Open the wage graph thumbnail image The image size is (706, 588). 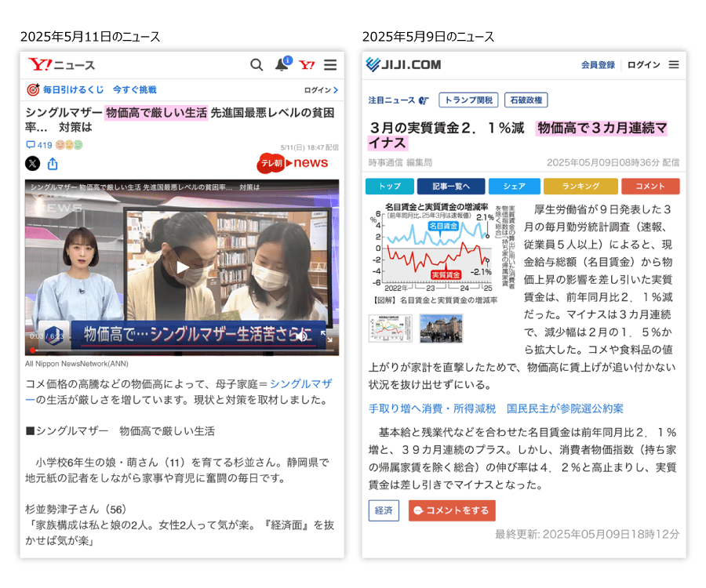click(390, 328)
